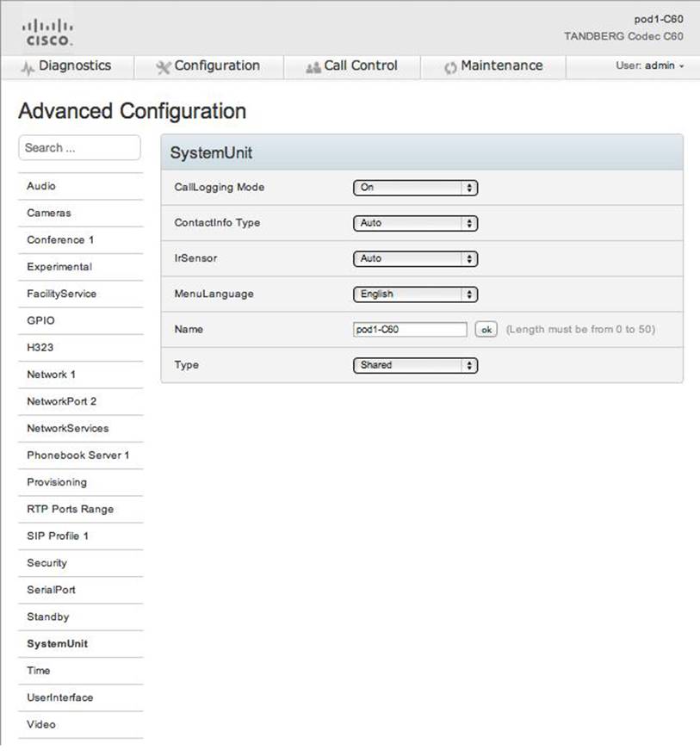
Task: Expand the ContactInfo Type dropdown
Action: pos(415,223)
